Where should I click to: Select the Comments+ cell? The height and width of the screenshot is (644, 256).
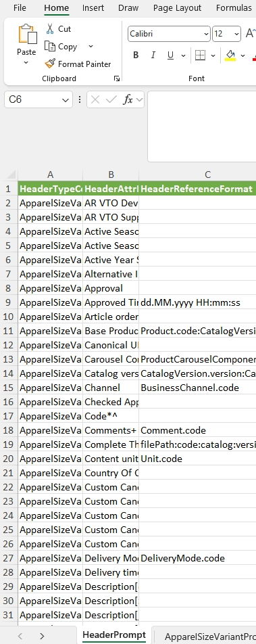tap(111, 430)
